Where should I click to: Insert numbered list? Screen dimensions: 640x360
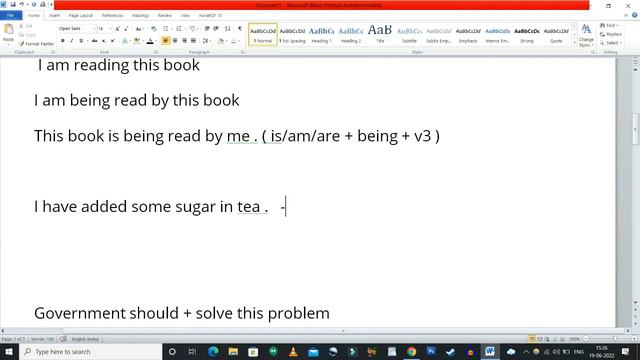[179, 29]
